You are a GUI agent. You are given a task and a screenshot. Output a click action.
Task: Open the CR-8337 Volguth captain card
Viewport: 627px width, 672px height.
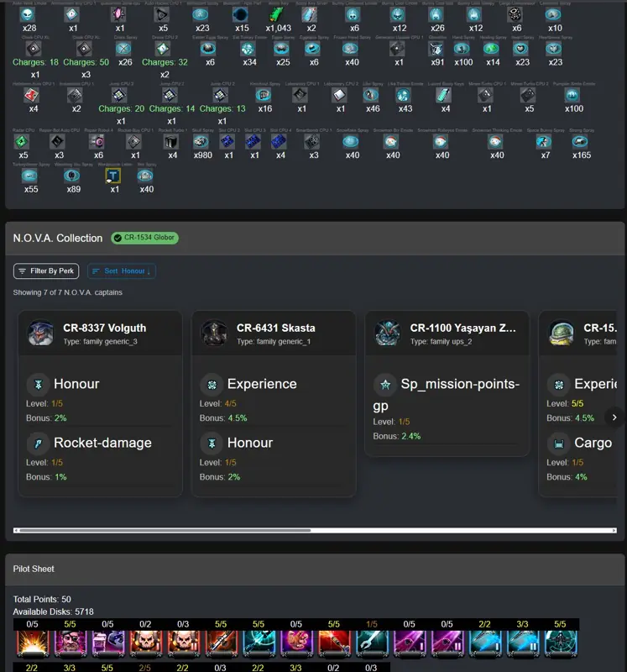[100, 404]
